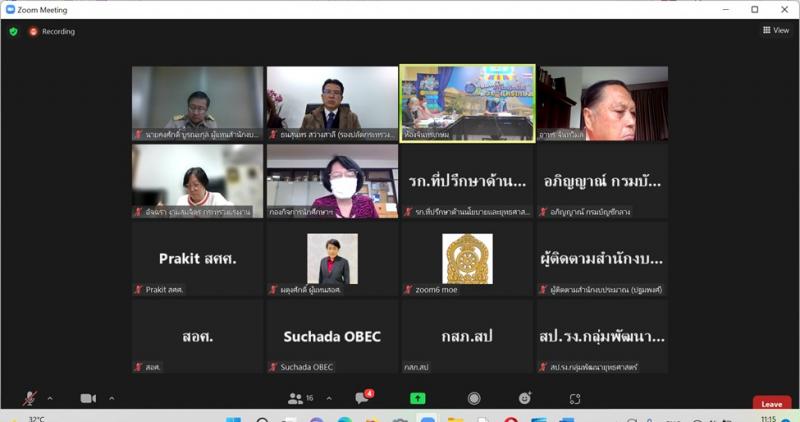Select the highlighted active speaker conference room tile
This screenshot has height=422, width=800.
(467, 103)
